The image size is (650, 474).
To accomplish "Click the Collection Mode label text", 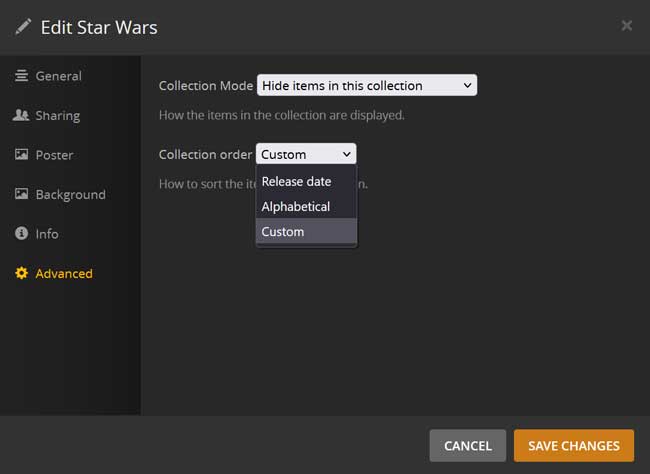I will (x=206, y=86).
